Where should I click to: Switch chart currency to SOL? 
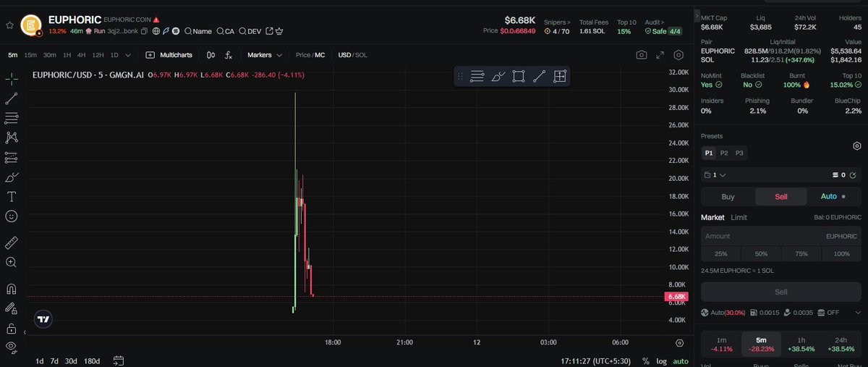[x=362, y=55]
